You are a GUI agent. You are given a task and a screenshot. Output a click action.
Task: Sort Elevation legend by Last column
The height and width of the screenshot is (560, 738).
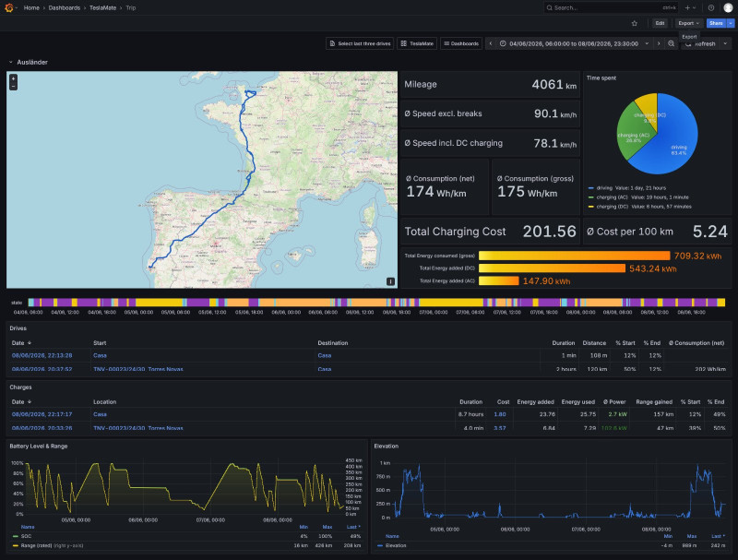point(718,536)
